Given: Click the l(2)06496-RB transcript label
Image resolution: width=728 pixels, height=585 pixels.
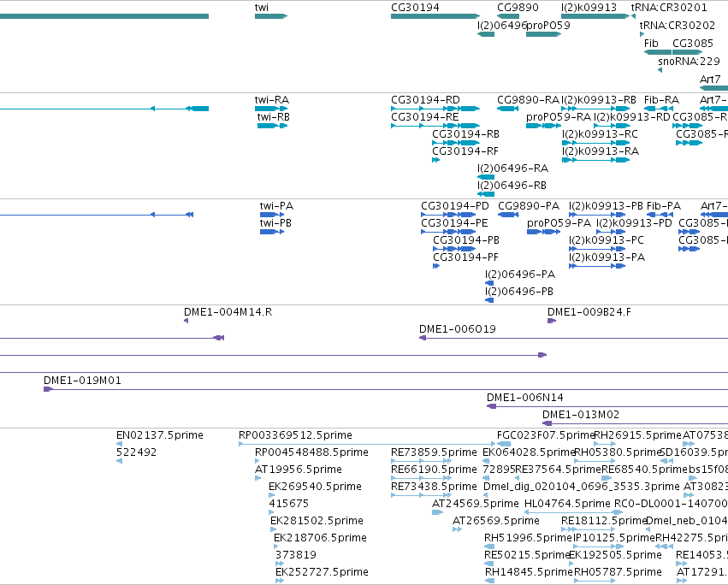Looking at the screenshot, I should pyautogui.click(x=512, y=186).
